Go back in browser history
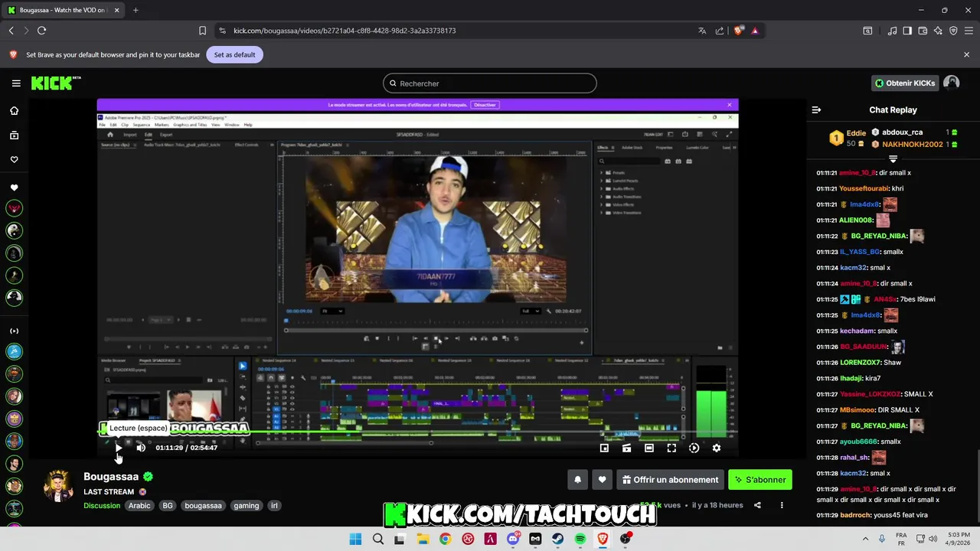The image size is (980, 551). coord(11,31)
